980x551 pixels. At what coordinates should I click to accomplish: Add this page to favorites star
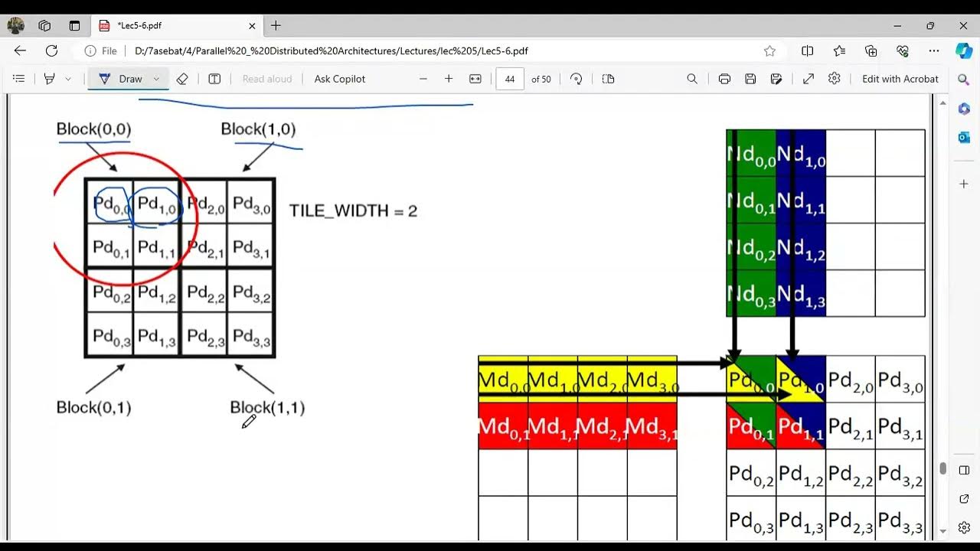(x=769, y=51)
